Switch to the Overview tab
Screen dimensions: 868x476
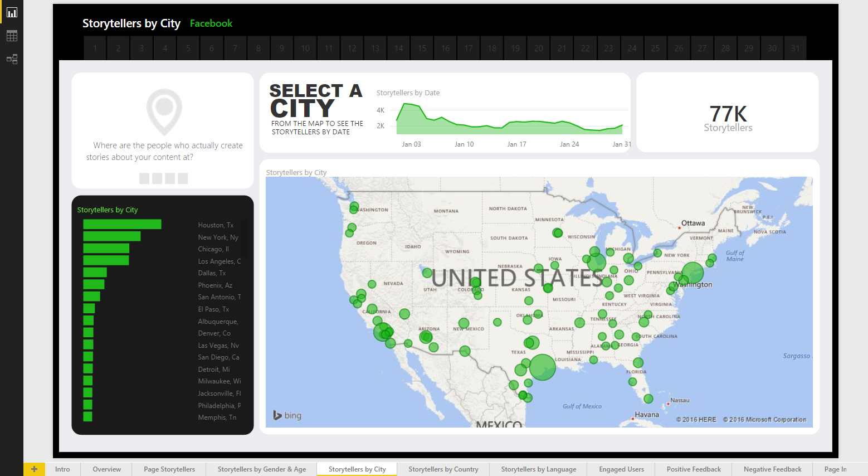click(x=106, y=469)
